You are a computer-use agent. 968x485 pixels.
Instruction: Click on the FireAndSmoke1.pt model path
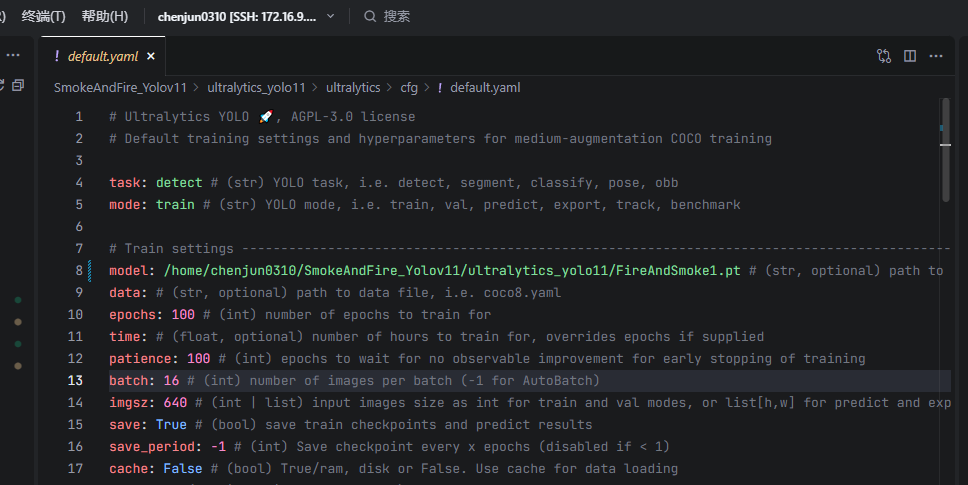coord(452,270)
